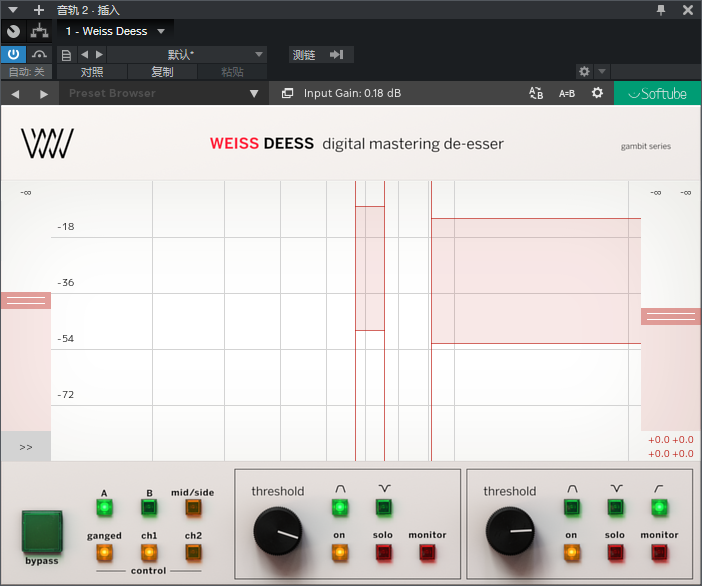Toggle the green bypass button
The image size is (702, 586).
[42, 532]
